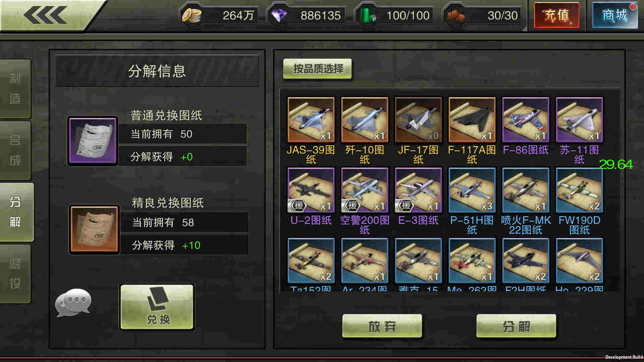The width and height of the screenshot is (644, 362).
Task: Switch to the 合成 side tab
Action: 15,150
